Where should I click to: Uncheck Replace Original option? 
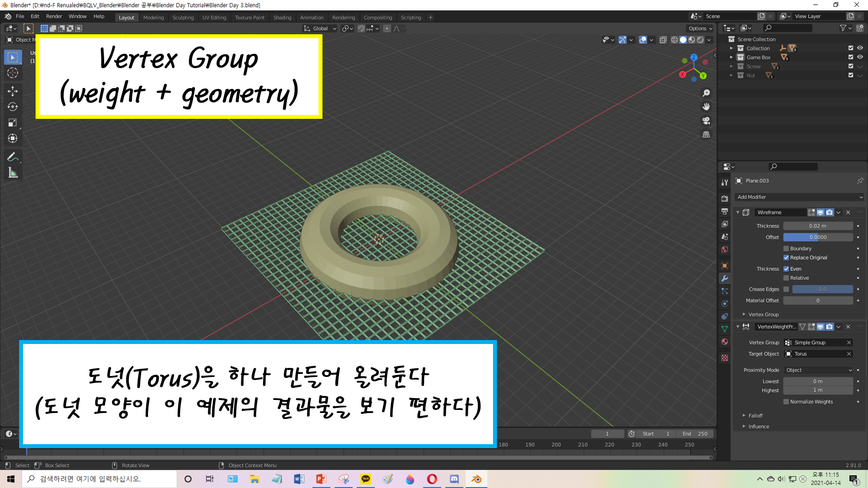click(x=786, y=258)
